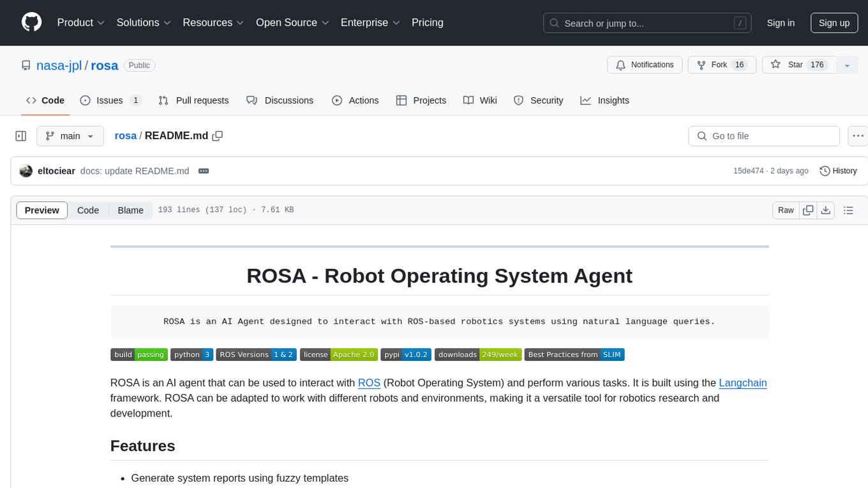
Task: Open the nasa-jpl organization link
Action: point(59,65)
